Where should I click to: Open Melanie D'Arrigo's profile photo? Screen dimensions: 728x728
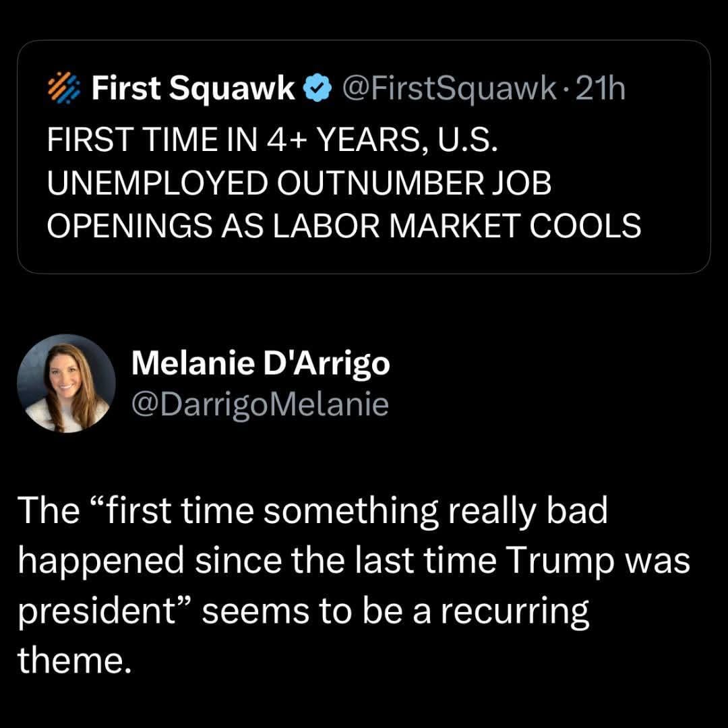(66, 383)
